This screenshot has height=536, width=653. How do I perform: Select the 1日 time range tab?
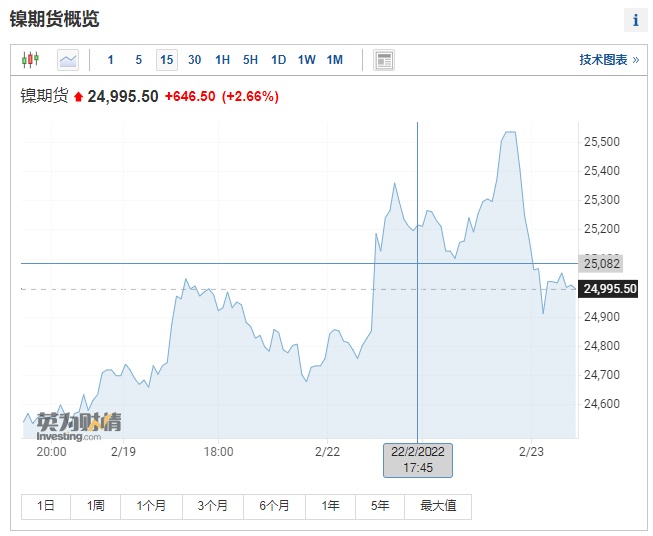[46, 506]
